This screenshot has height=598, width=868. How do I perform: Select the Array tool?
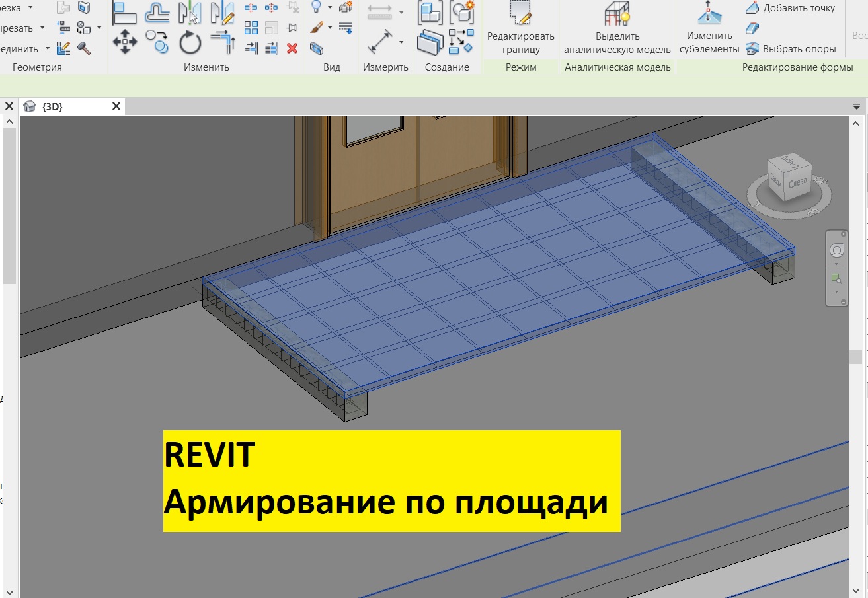click(251, 28)
